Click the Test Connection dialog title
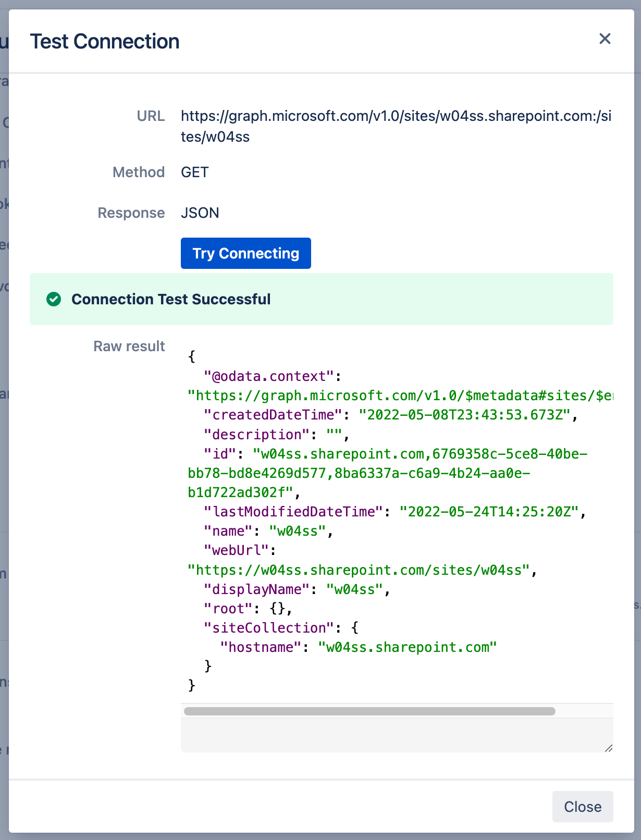 105,42
